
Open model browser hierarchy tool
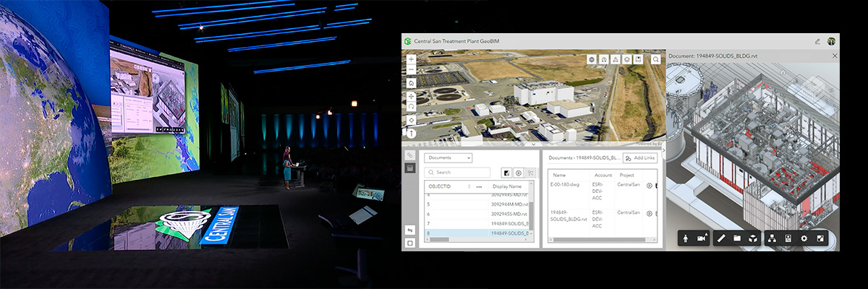[772, 238]
